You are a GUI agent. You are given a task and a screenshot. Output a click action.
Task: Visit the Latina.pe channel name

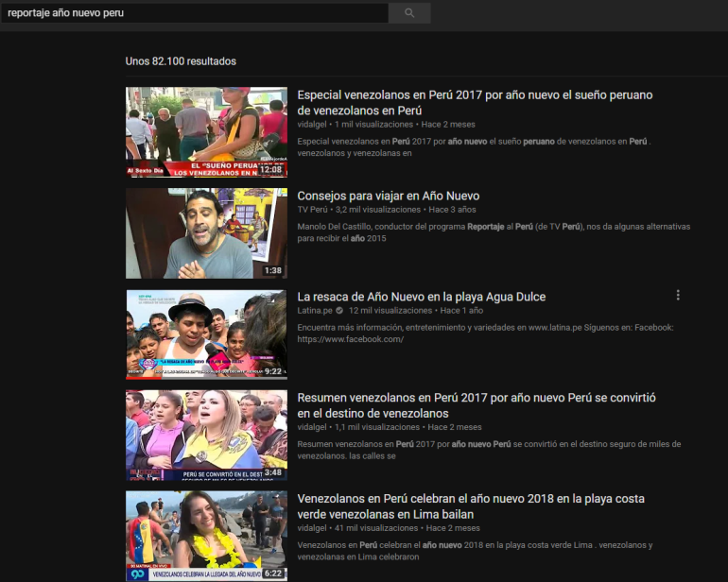pos(314,311)
